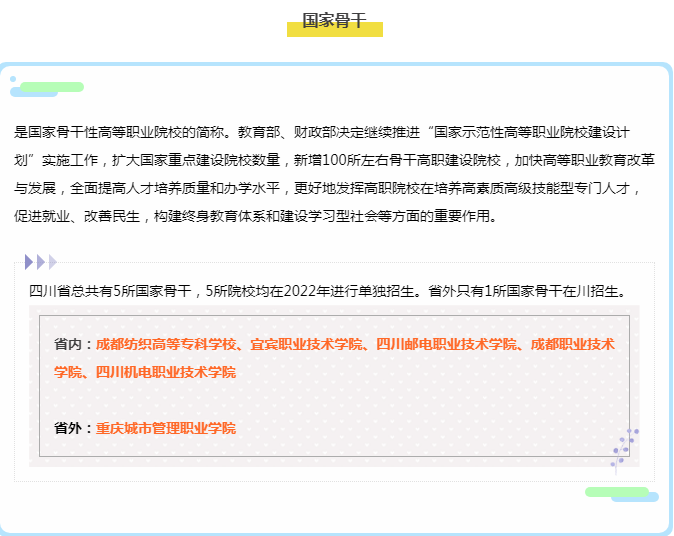Click the line starting 是国家骨干性高等职业院校的简称
The height and width of the screenshot is (536, 674).
click(322, 132)
